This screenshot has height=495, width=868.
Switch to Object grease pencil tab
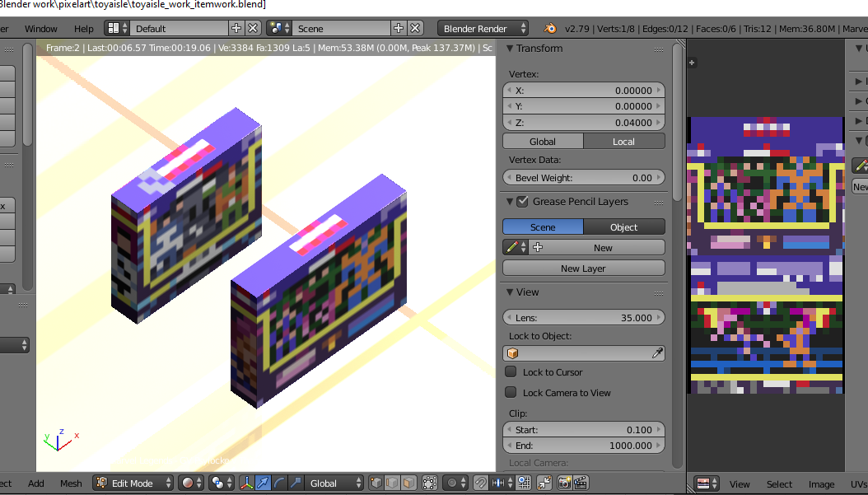pyautogui.click(x=623, y=226)
